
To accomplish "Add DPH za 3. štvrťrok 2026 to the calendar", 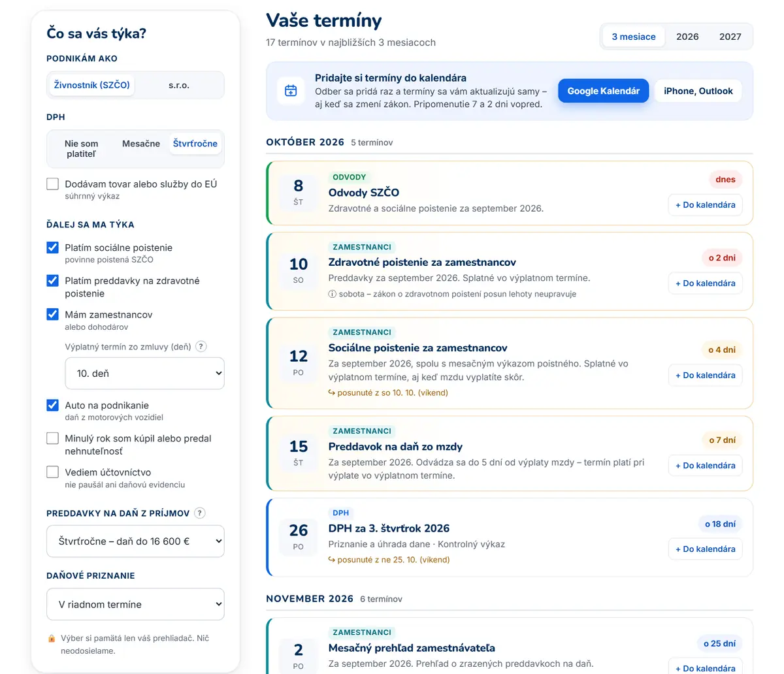I will pyautogui.click(x=706, y=549).
